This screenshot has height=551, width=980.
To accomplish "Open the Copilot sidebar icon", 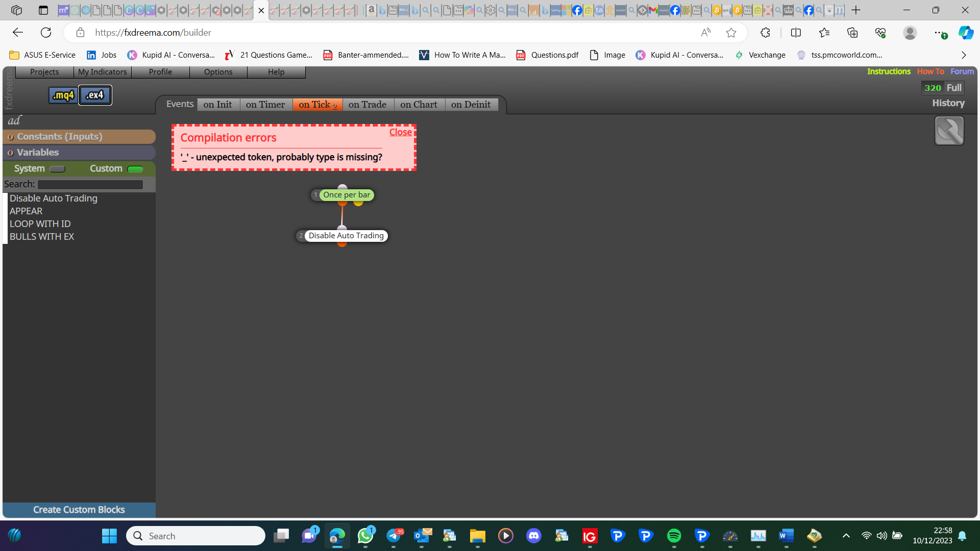I will pyautogui.click(x=965, y=33).
